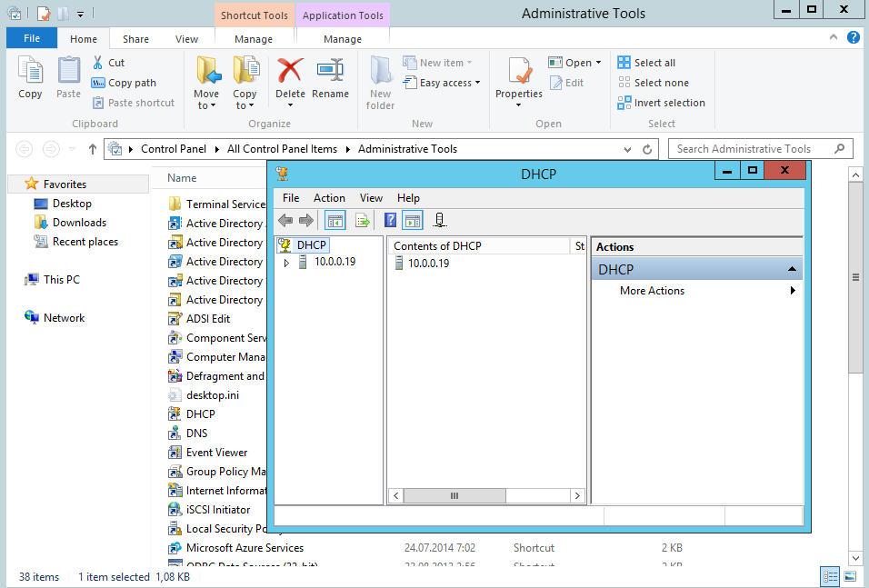Expand the 10.0.0.19 server node in tree
Viewport: 869px width, 588px height.
(286, 263)
